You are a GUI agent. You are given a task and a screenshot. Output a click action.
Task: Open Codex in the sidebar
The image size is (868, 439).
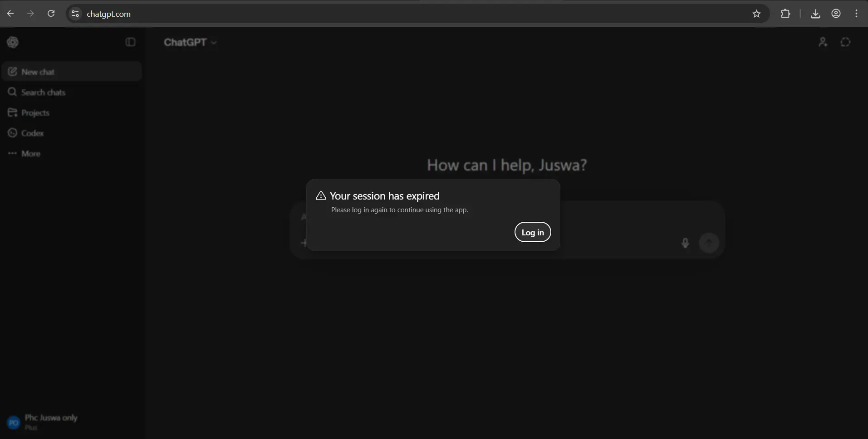(x=72, y=133)
